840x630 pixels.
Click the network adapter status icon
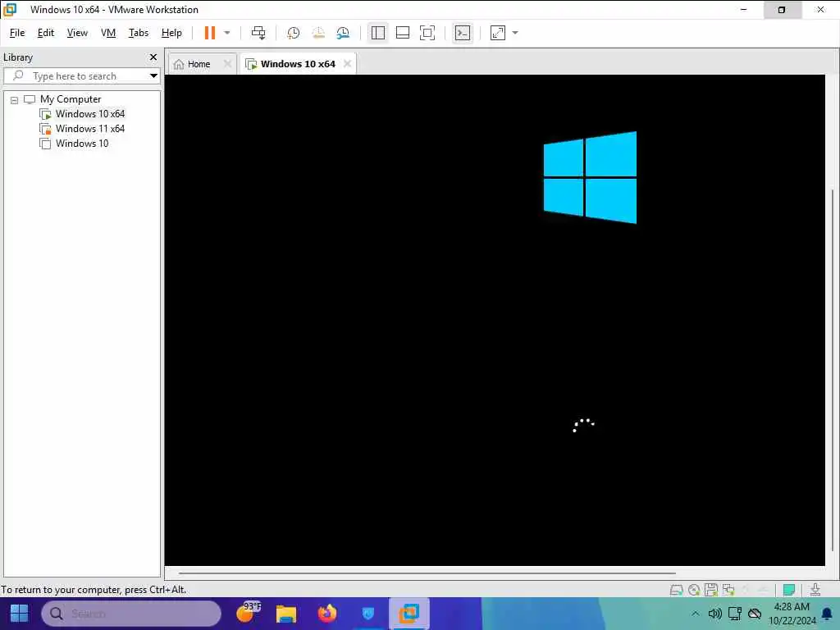(728, 590)
